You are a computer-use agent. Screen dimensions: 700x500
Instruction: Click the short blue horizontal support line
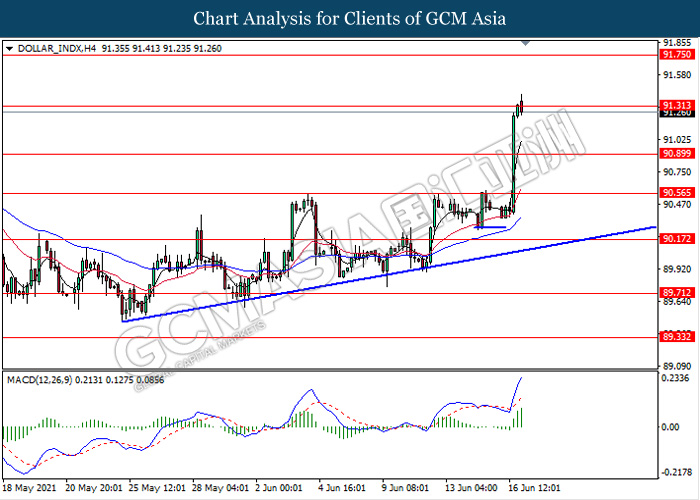490,227
